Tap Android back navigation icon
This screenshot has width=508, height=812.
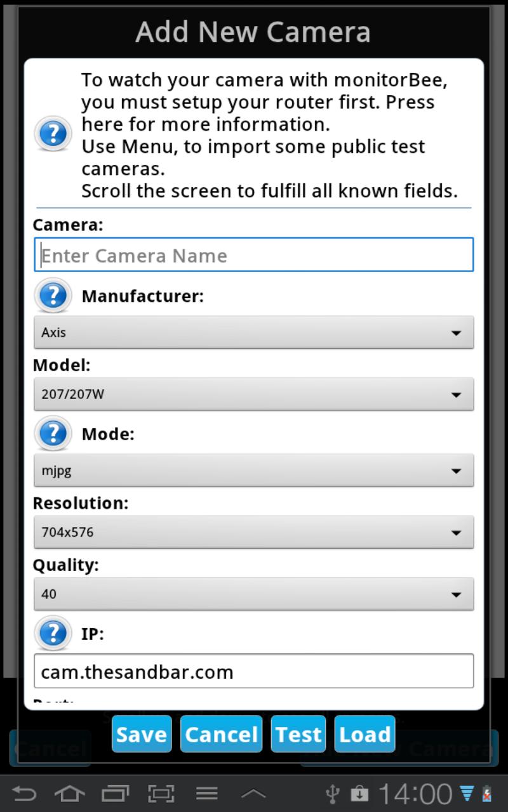coord(24,793)
